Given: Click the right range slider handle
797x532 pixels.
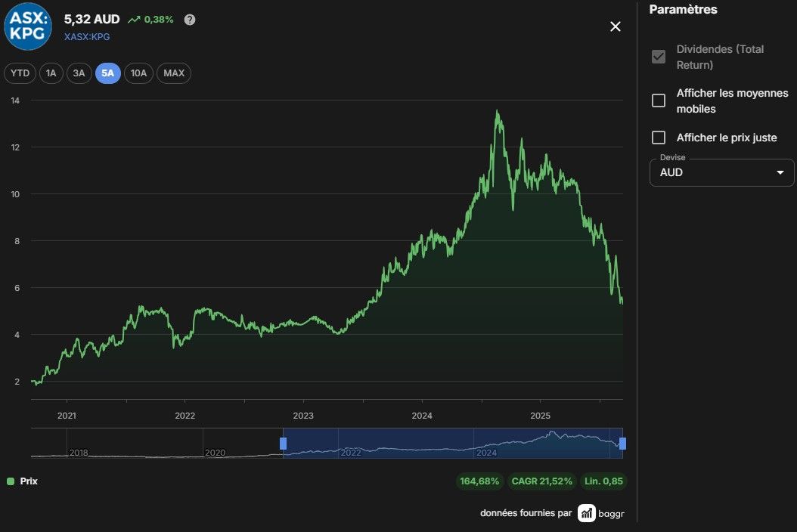Looking at the screenshot, I should tap(622, 444).
